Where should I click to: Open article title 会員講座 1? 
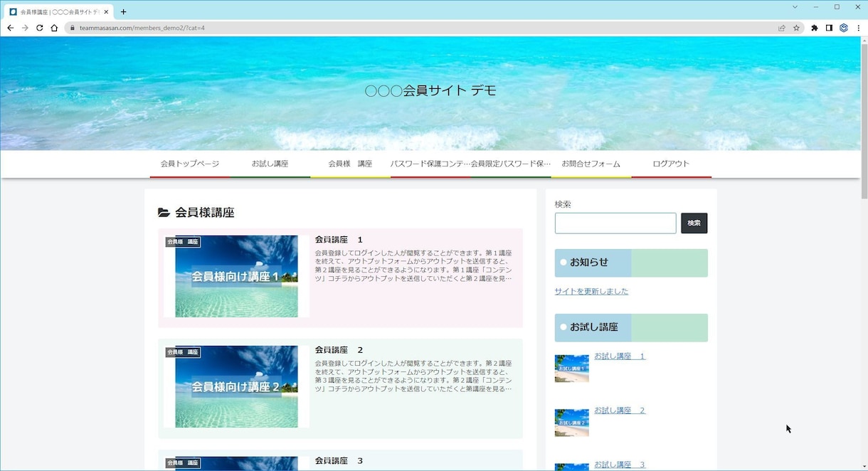(339, 240)
